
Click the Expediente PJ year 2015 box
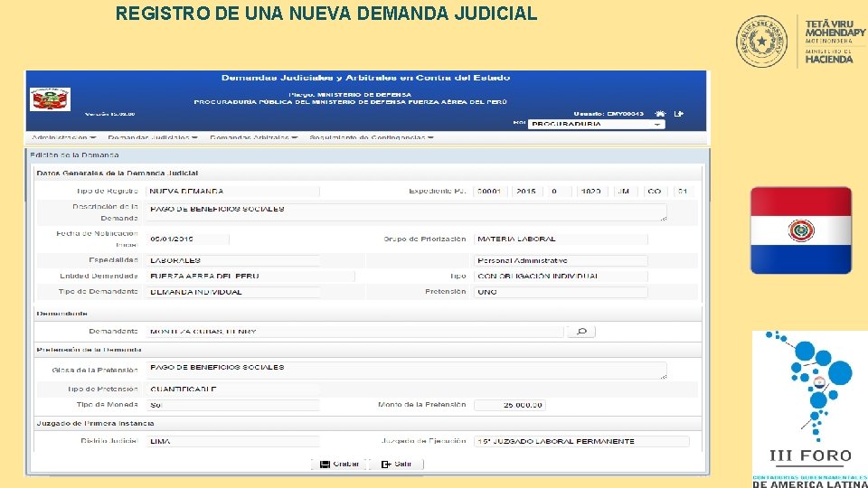pyautogui.click(x=526, y=192)
